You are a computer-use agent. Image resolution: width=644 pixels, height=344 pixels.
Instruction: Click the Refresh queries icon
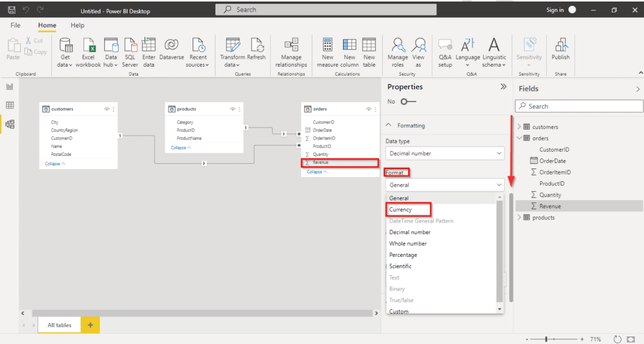coord(256,46)
